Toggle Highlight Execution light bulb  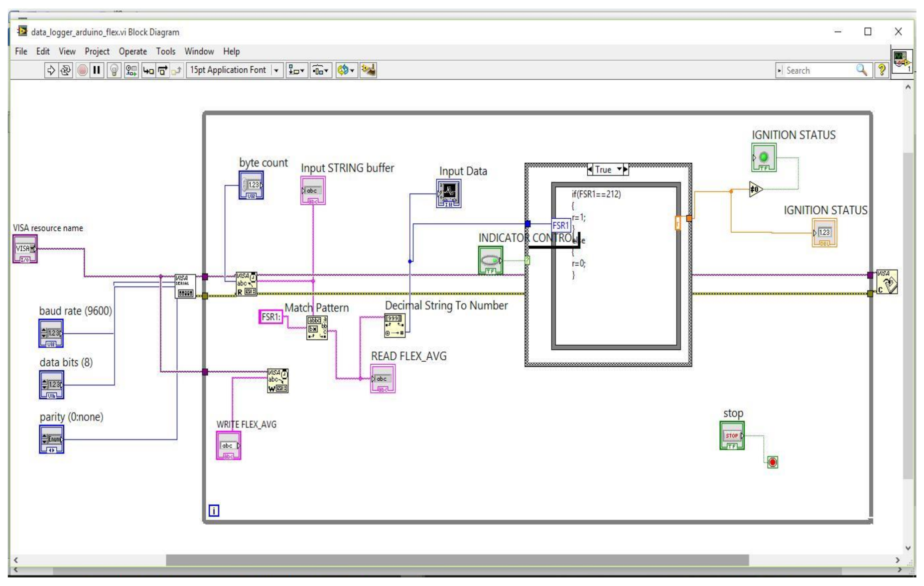coord(114,71)
